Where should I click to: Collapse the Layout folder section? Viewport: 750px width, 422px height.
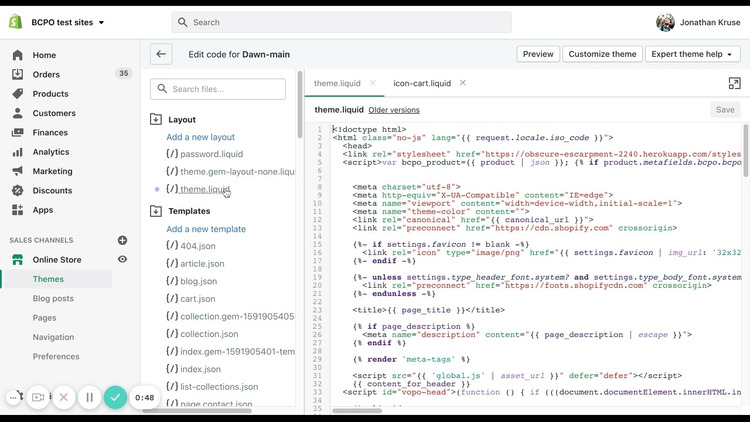(156, 119)
